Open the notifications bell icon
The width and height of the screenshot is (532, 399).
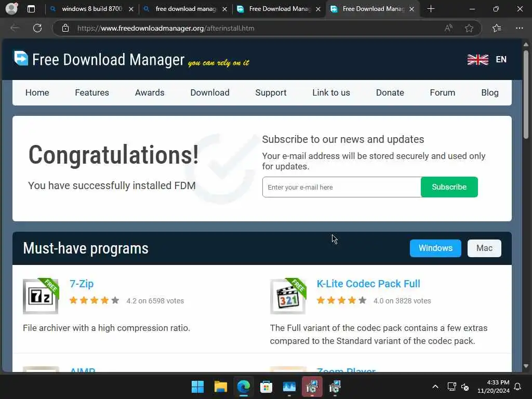518,387
